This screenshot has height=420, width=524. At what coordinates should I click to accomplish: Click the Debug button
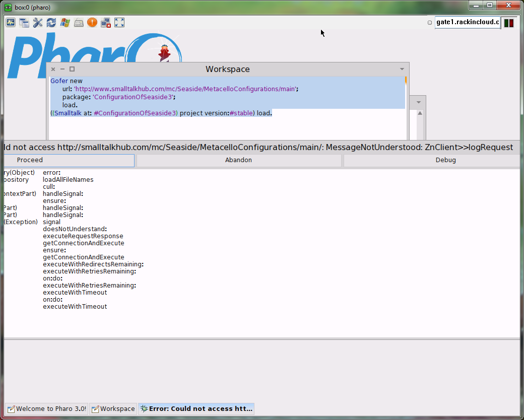(x=432, y=160)
